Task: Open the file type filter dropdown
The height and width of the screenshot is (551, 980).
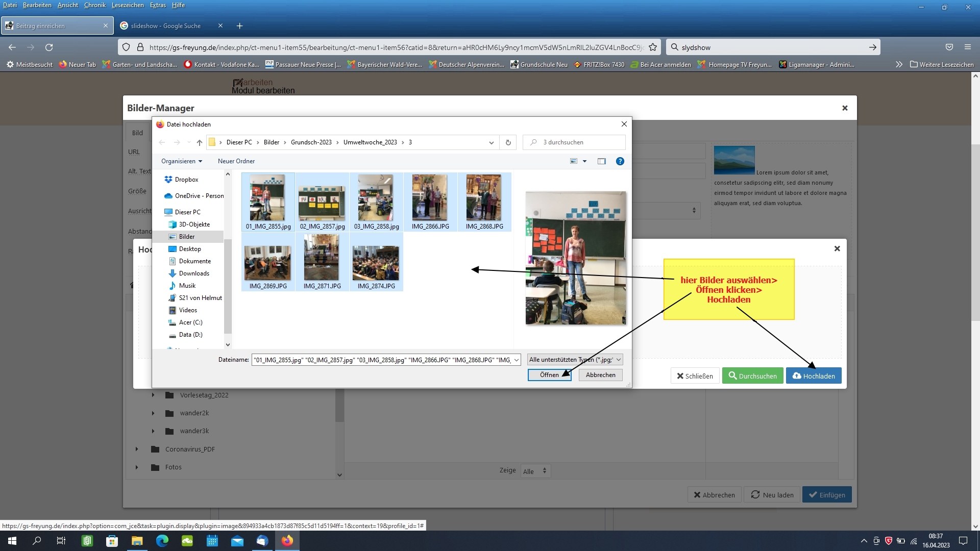Action: (575, 360)
